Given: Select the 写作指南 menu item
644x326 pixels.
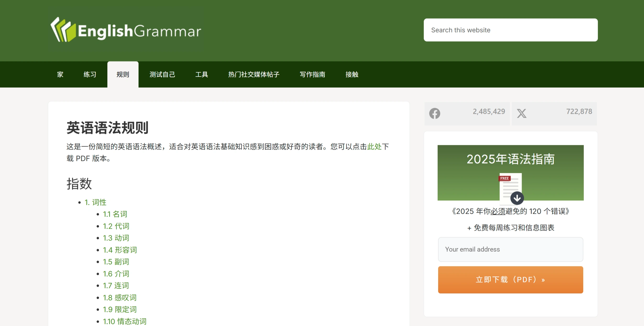Looking at the screenshot, I should 313,75.
